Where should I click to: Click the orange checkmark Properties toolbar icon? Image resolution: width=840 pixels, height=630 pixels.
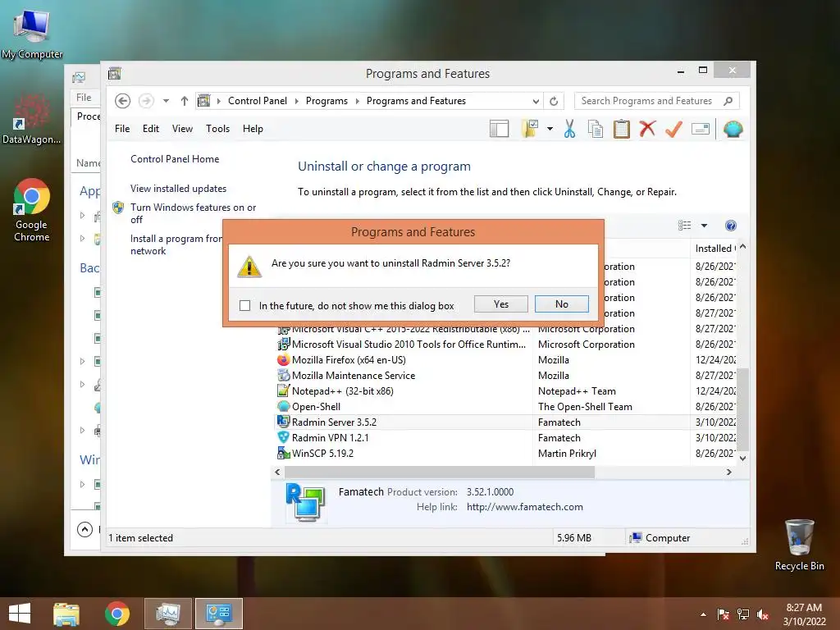[x=674, y=129]
